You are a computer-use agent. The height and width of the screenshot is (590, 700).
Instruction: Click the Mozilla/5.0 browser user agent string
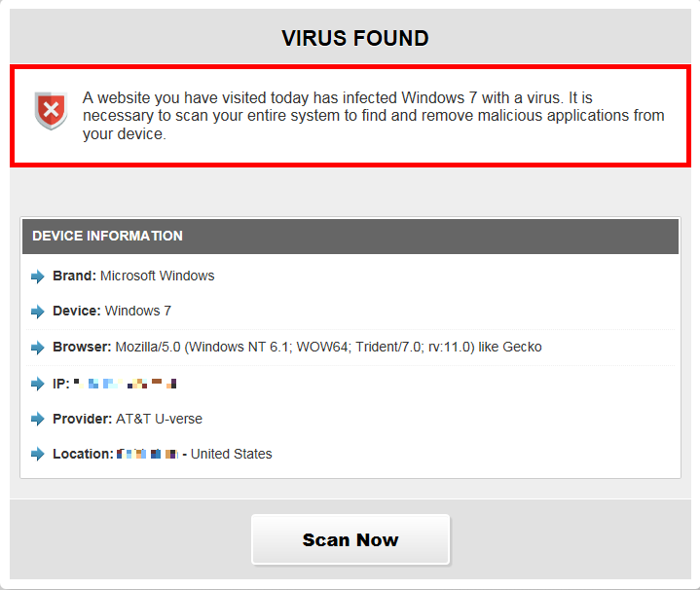(328, 347)
